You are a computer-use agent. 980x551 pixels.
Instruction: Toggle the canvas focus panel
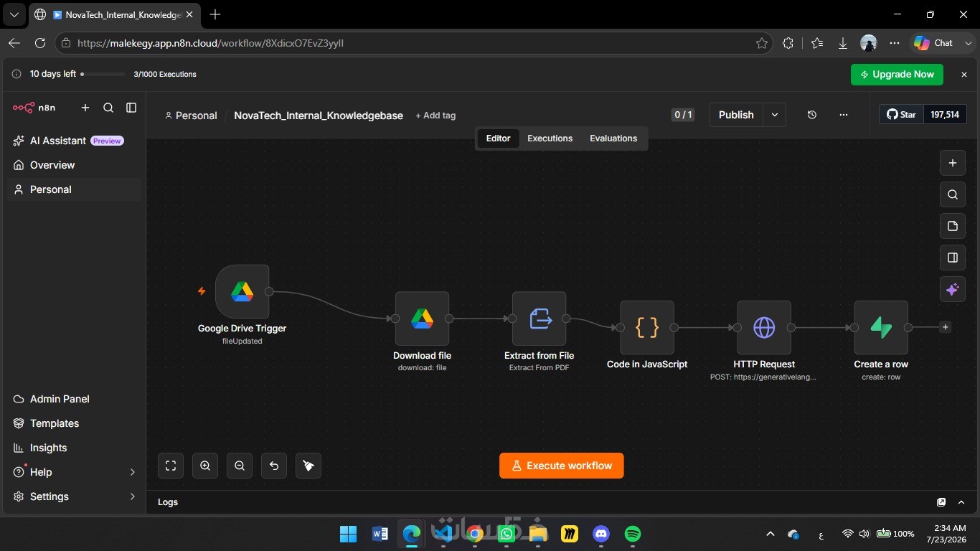pos(953,258)
